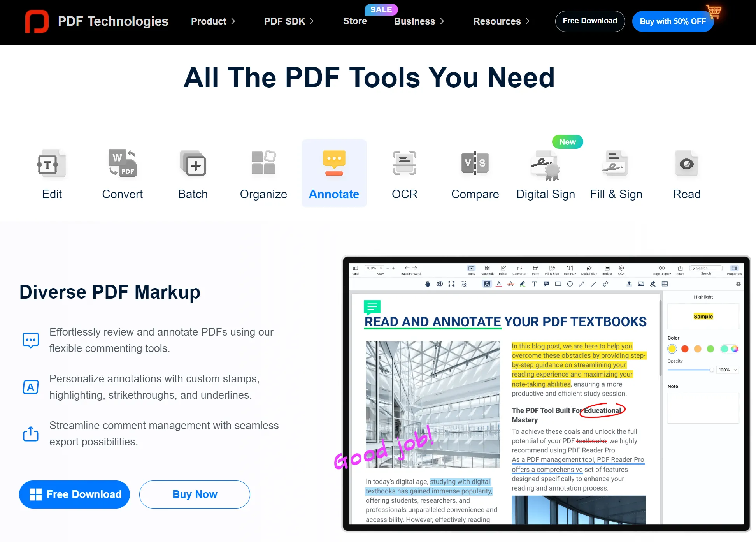Screen dimensions: 756x542
Task: Select the yellow highlight color swatch
Action: (672, 348)
